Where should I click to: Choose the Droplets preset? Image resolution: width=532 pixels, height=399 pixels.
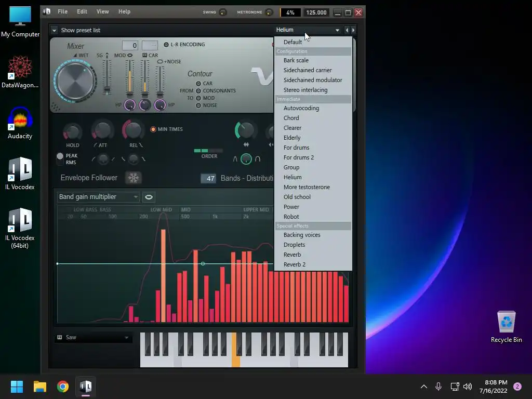coord(313,245)
